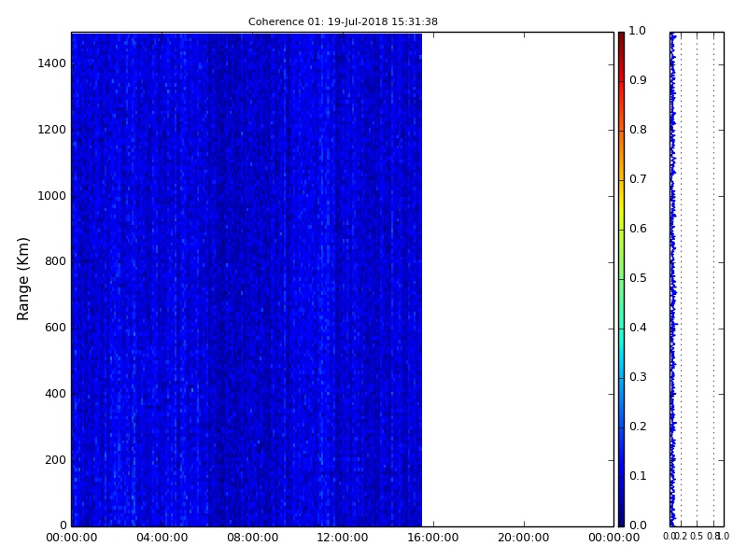Click the 'Range (Km)' y-axis label
This screenshot has width=747, height=560.
pyautogui.click(x=22, y=279)
